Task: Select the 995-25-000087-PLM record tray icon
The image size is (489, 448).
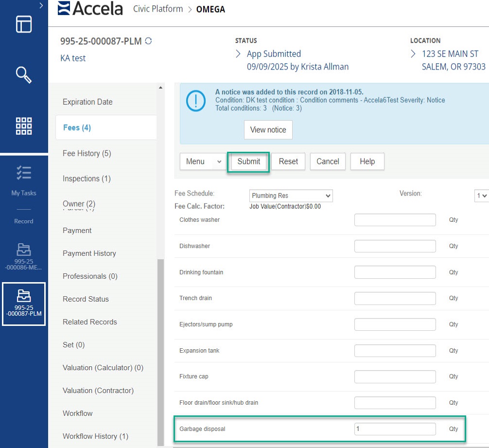Action: [23, 295]
